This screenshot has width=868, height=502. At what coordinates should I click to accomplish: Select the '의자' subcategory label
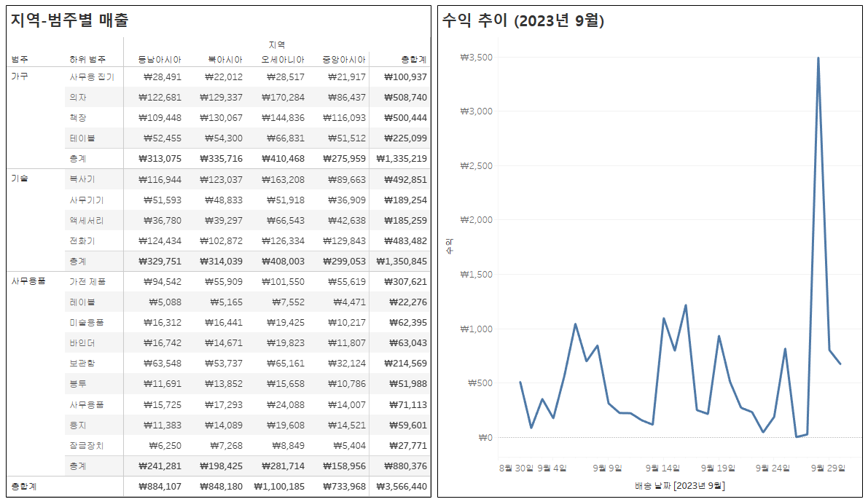tap(78, 98)
